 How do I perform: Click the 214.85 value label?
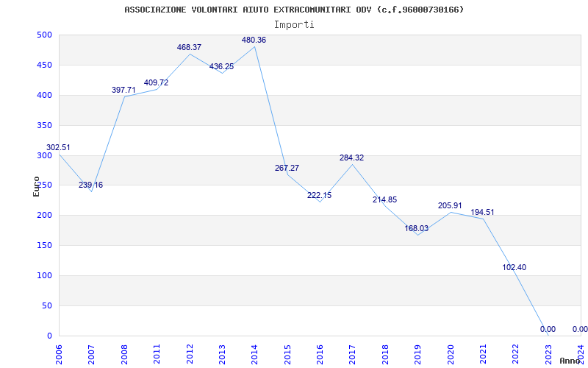384,199
